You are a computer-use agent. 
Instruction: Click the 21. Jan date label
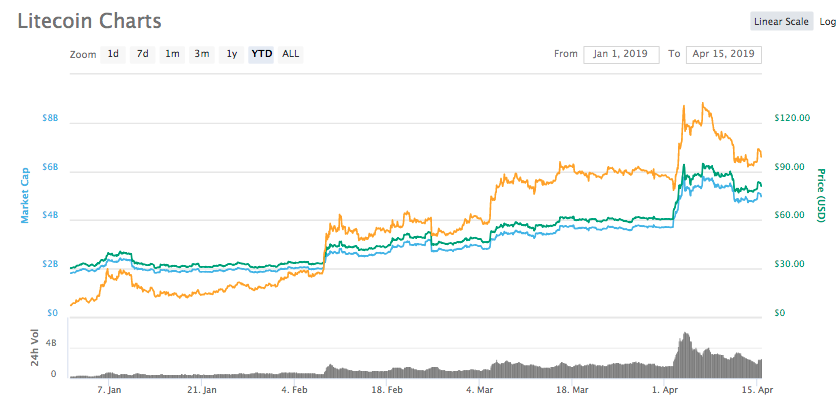(x=202, y=389)
